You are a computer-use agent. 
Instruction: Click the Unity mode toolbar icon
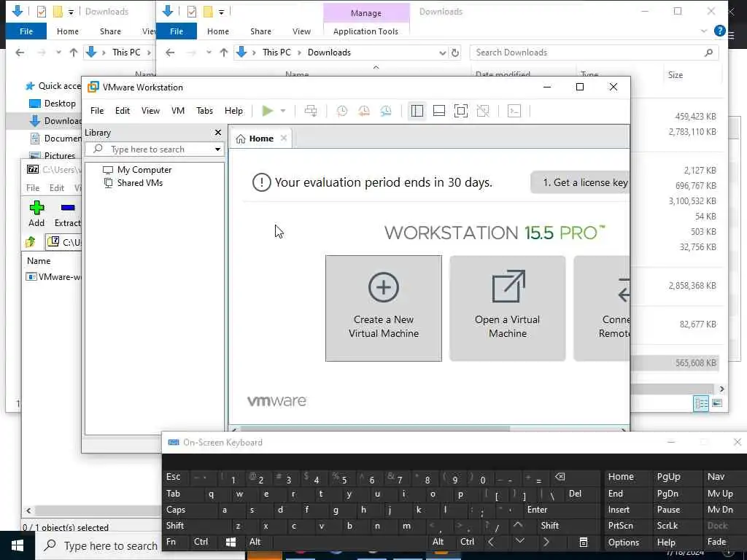(483, 111)
